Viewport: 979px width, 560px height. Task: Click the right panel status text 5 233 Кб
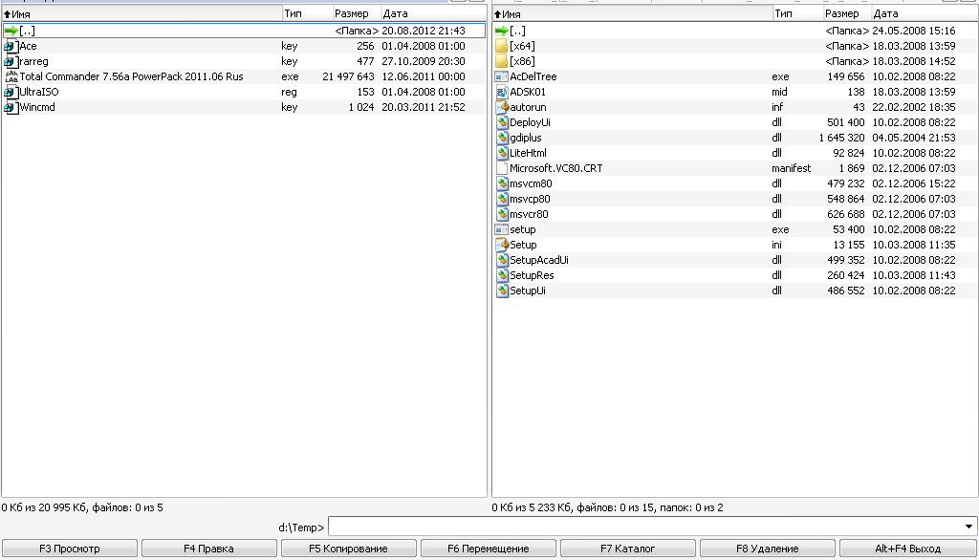point(552,507)
